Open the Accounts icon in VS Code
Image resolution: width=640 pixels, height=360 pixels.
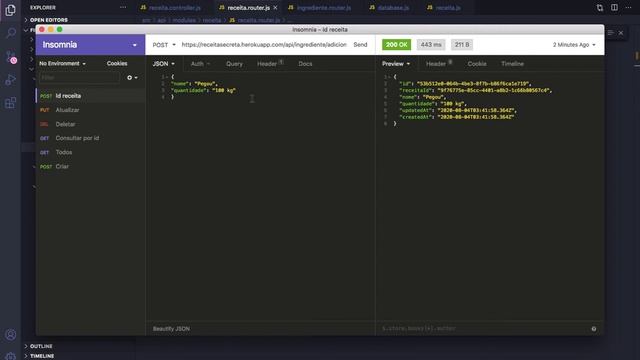pos(11,335)
